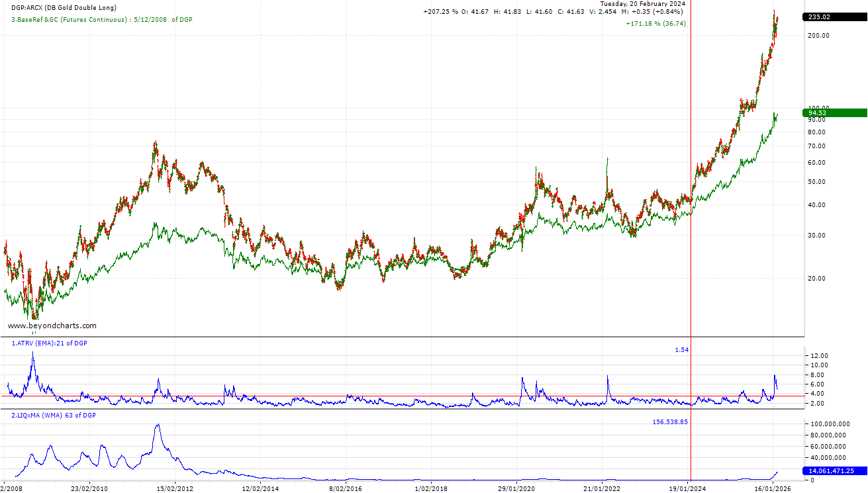This screenshot has height=493, width=868.
Task: Open the www.beyondcharts.com watermark link
Action: pyautogui.click(x=52, y=326)
